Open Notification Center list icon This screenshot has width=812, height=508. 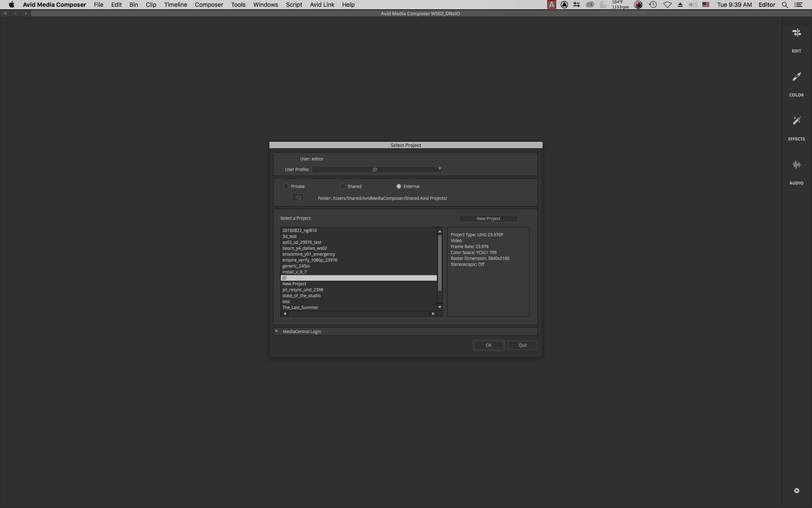click(798, 5)
